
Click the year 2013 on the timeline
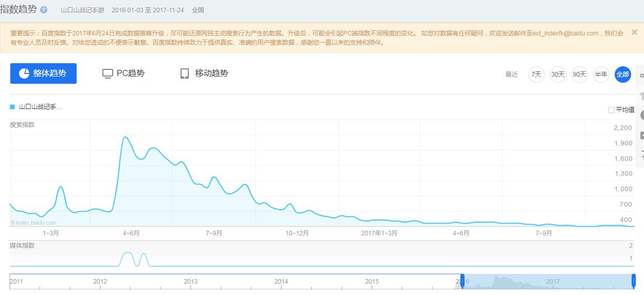click(191, 282)
